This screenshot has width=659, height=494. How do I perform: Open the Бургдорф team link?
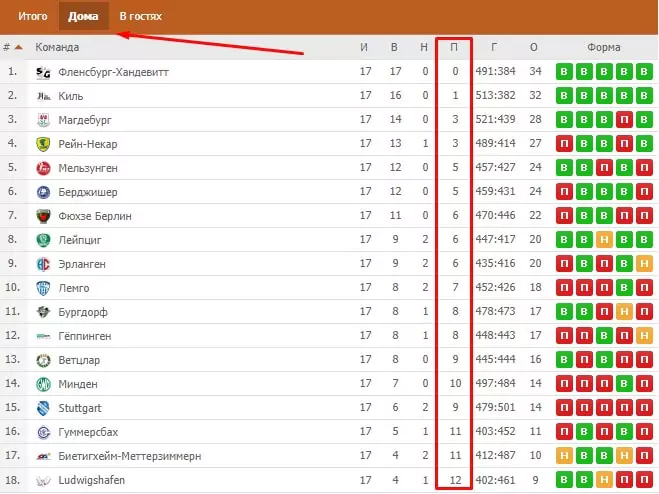tap(83, 312)
